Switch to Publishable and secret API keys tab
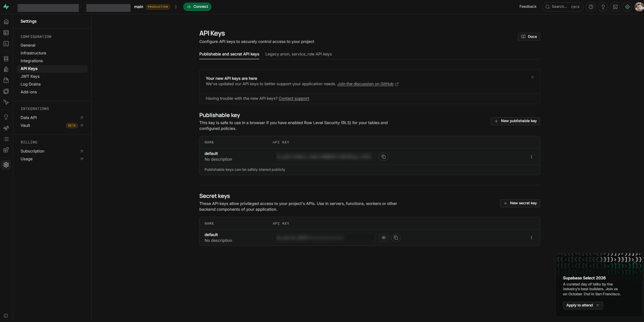 [229, 54]
